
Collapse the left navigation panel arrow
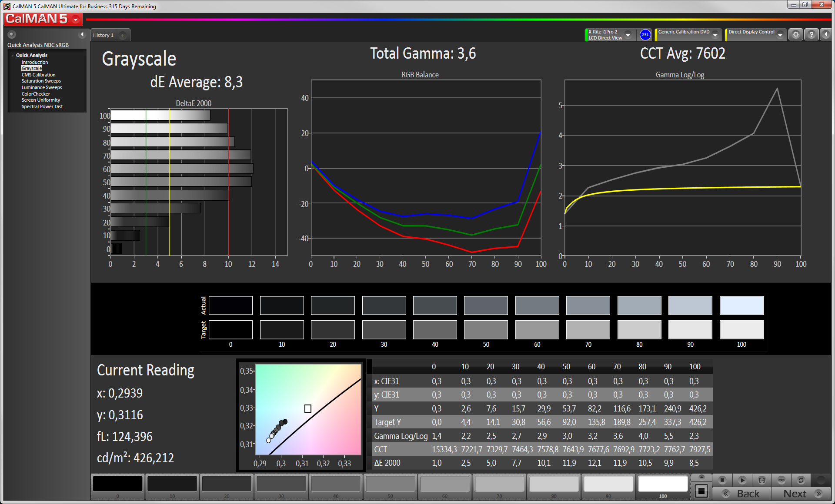pyautogui.click(x=82, y=34)
